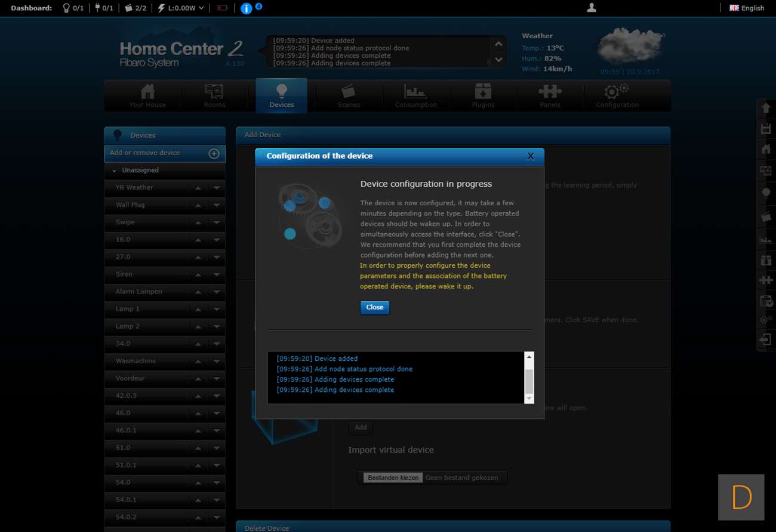Viewport: 776px width, 532px height.
Task: Click Bestanden kiezen file chooser button
Action: pyautogui.click(x=393, y=478)
